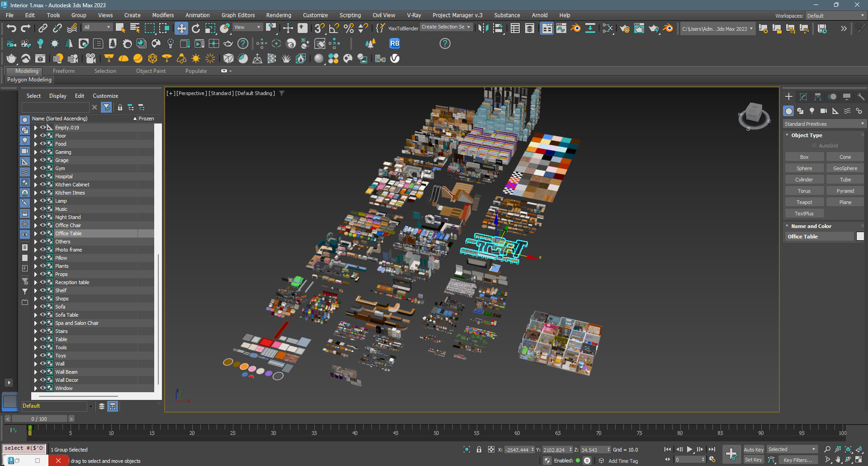Click the Cylinder object type button
The width and height of the screenshot is (868, 466).
pyautogui.click(x=804, y=180)
